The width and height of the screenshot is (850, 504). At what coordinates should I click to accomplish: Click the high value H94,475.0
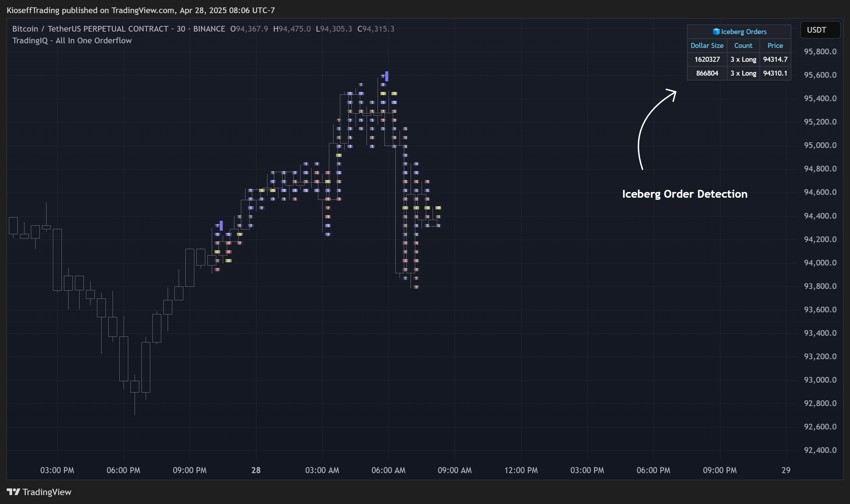click(292, 29)
